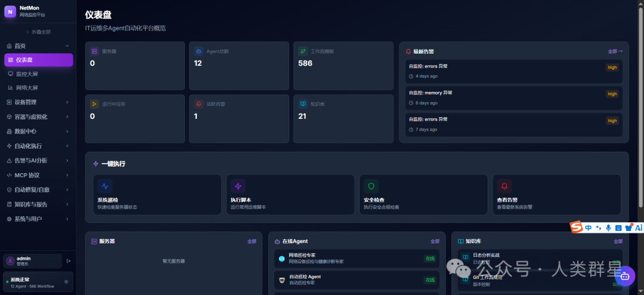This screenshot has width=644, height=295.
Task: Collapse all menus with 折叠全部
Action: pyautogui.click(x=39, y=32)
